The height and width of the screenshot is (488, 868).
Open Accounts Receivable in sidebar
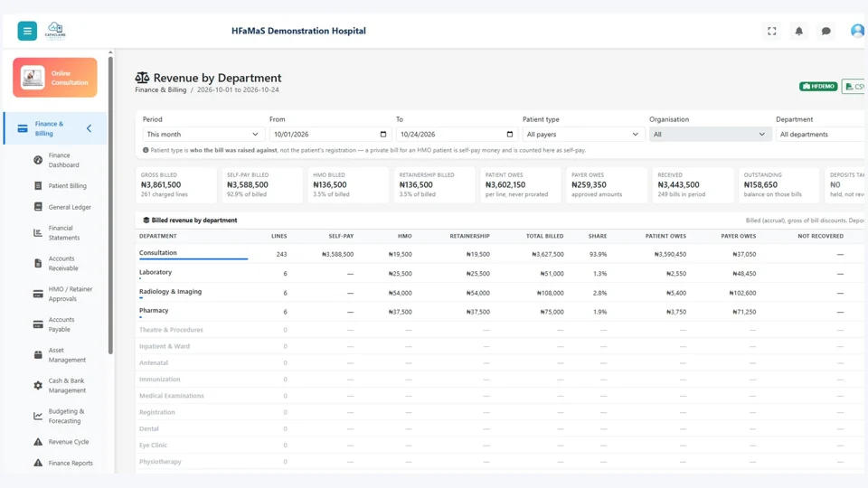coord(63,263)
